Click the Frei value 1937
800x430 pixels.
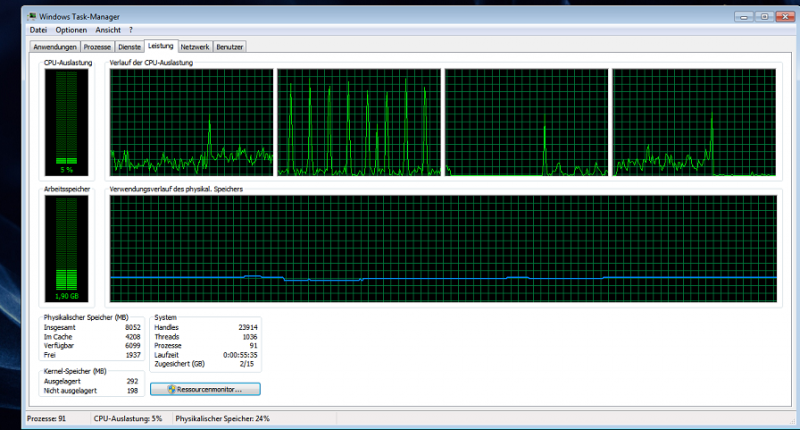point(133,355)
